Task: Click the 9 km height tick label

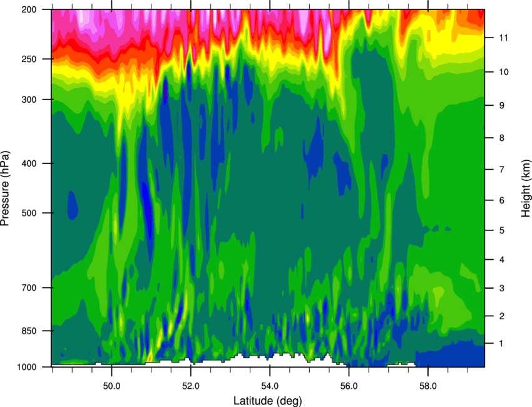Action: [502, 106]
